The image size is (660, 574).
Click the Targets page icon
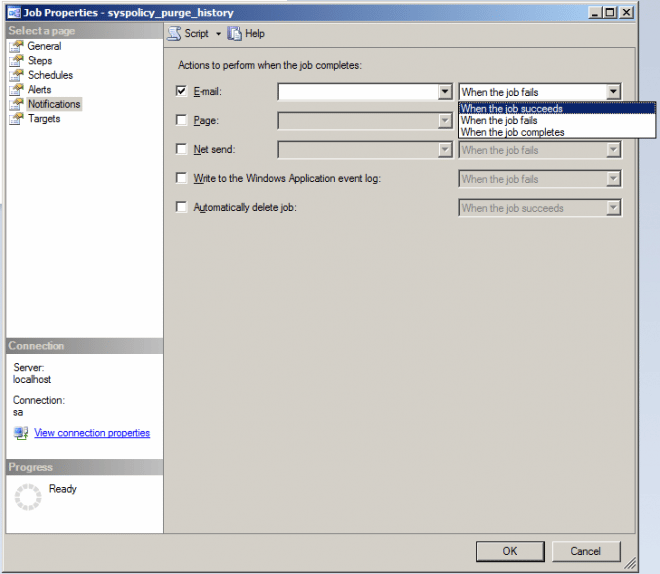click(17, 119)
